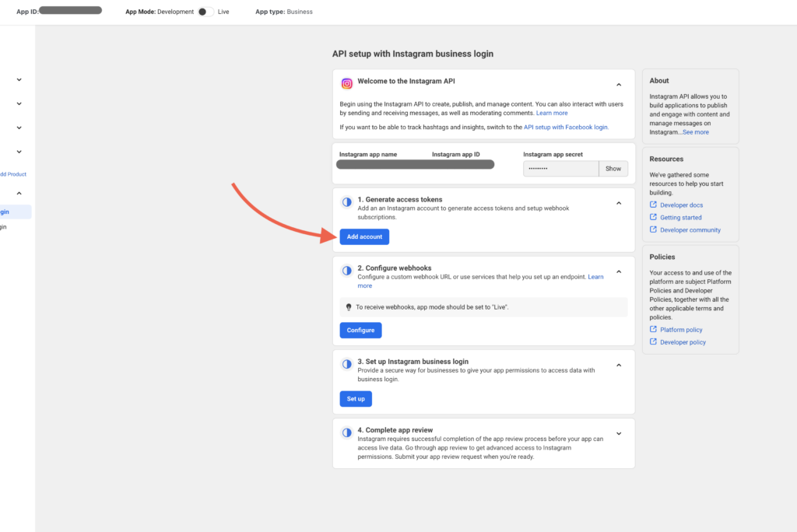Viewport: 797px width, 532px height.
Task: Toggle App Mode from Development to Live
Action: coord(205,12)
